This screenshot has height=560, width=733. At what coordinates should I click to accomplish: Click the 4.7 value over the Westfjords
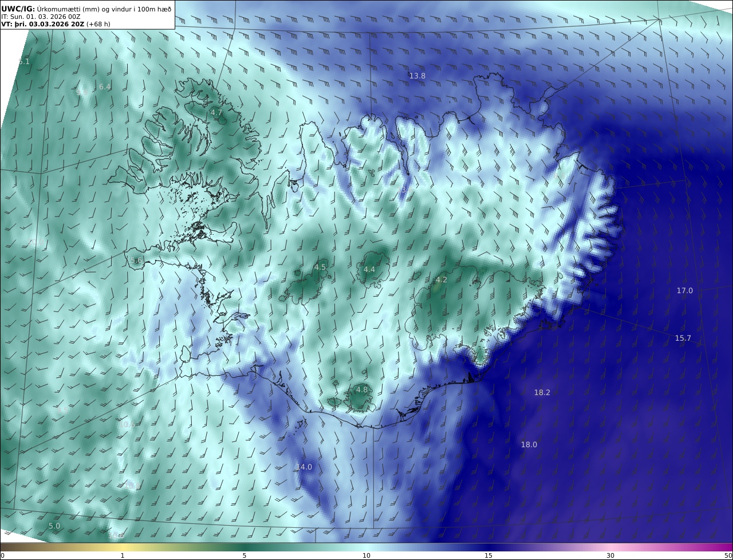click(216, 113)
